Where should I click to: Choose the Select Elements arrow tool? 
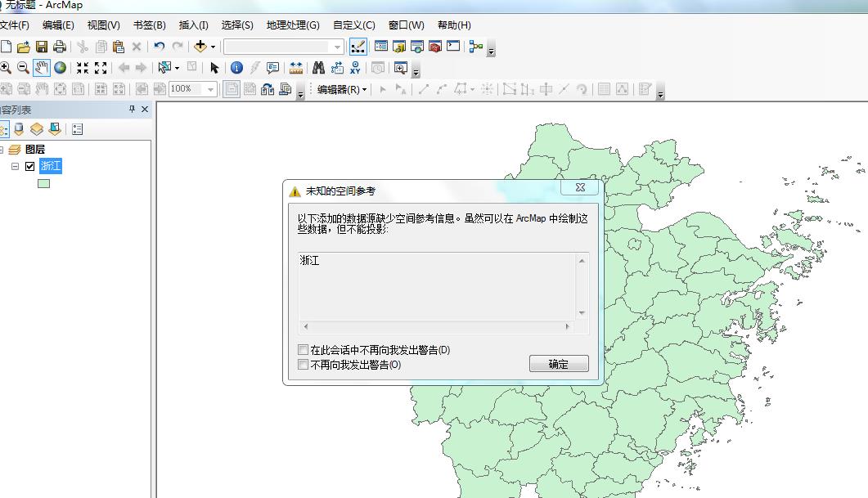[x=214, y=68]
